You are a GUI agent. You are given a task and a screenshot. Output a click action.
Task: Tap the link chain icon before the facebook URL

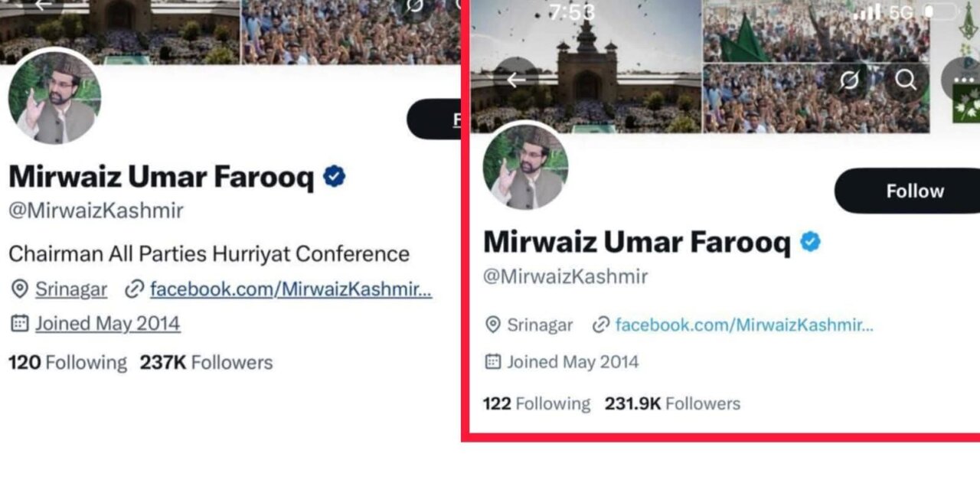click(602, 325)
